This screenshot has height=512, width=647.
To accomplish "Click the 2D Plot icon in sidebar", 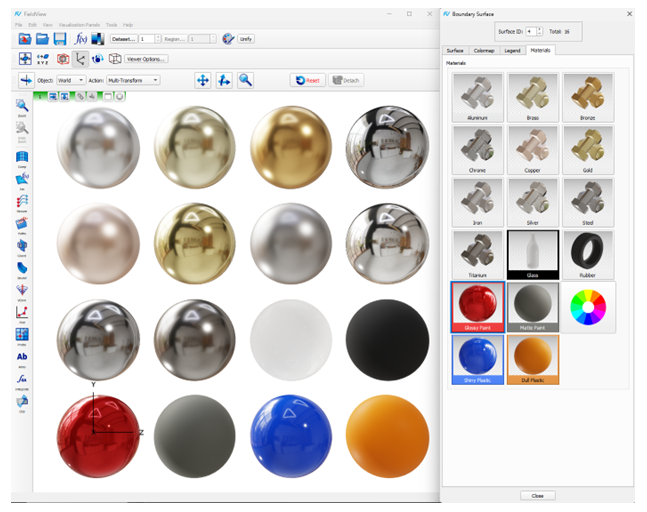I will [x=22, y=311].
